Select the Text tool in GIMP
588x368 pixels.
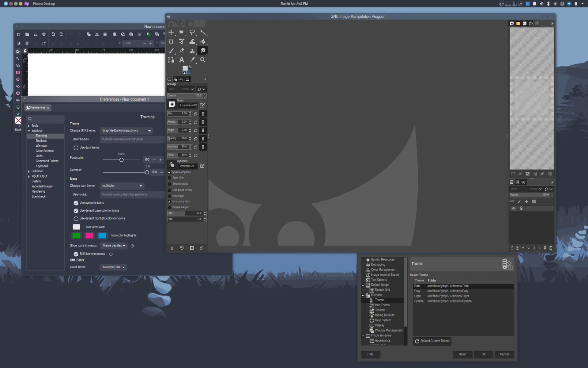coord(182,60)
